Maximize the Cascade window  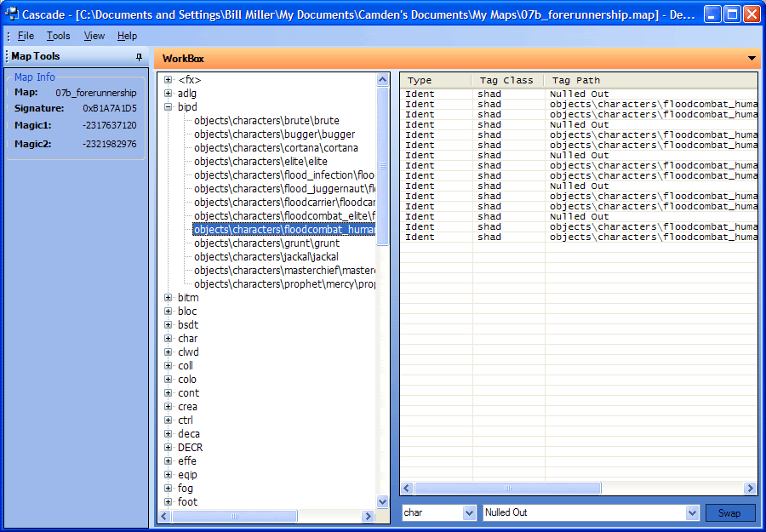click(x=732, y=14)
